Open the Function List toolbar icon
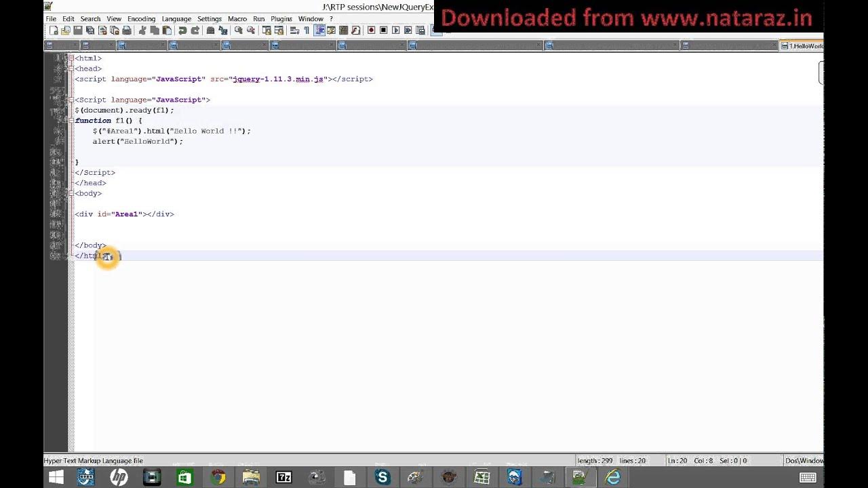 tap(356, 30)
